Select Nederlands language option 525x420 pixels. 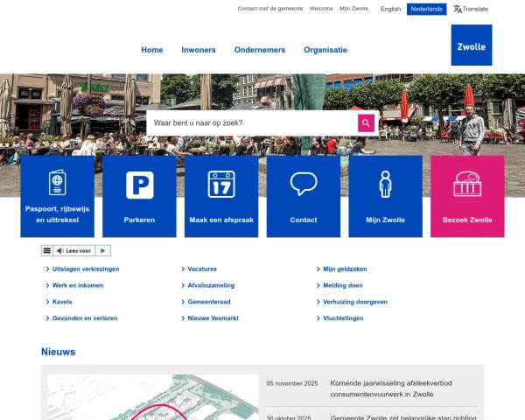[x=426, y=9]
